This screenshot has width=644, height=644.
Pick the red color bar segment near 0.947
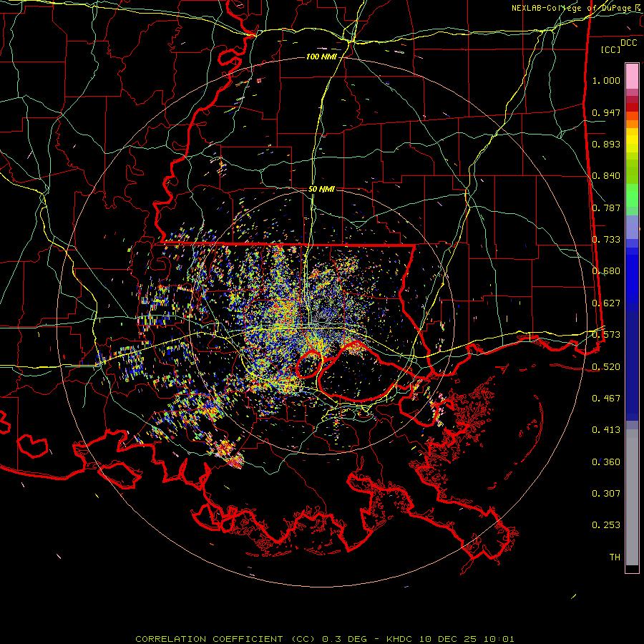632,107
